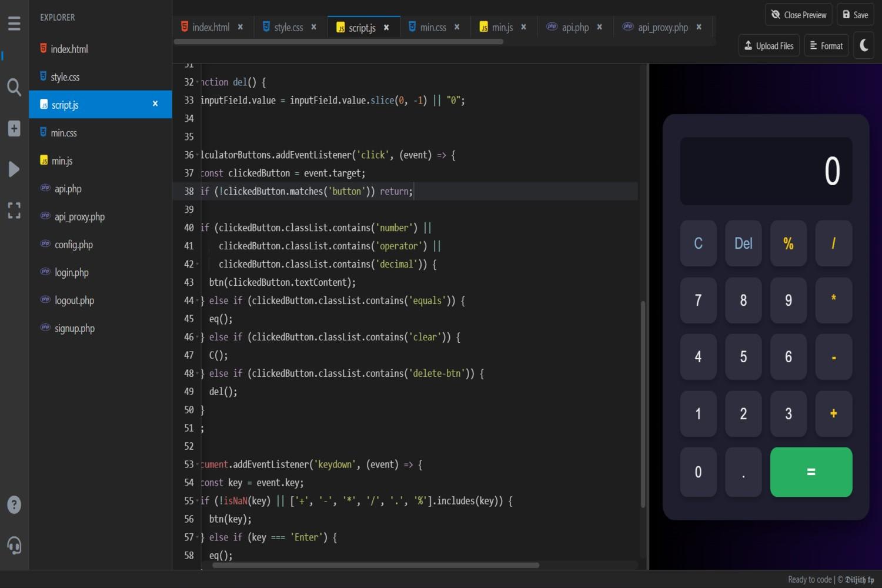Close the api_proxy.php tab
The height and width of the screenshot is (588, 882).
tap(699, 27)
